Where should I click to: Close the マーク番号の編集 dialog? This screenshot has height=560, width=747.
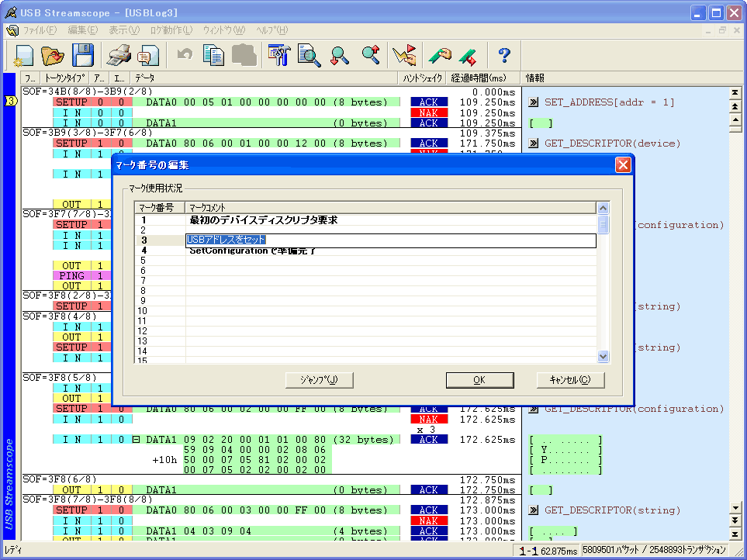[x=623, y=165]
